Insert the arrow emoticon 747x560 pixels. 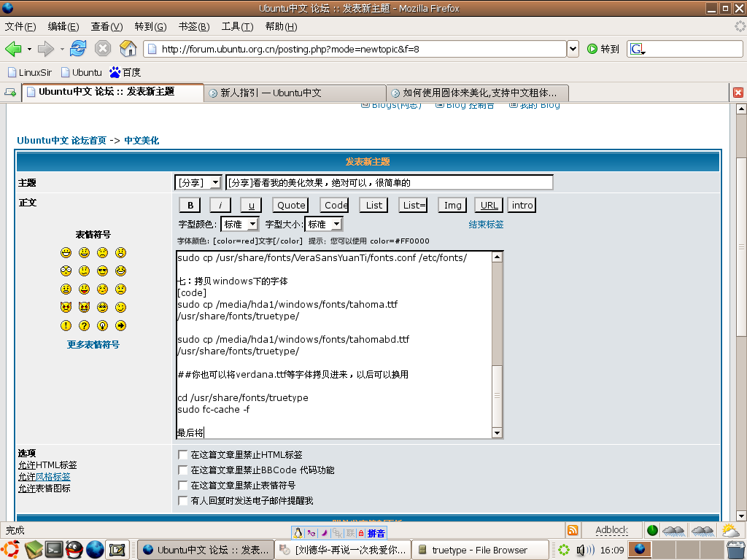tap(120, 326)
